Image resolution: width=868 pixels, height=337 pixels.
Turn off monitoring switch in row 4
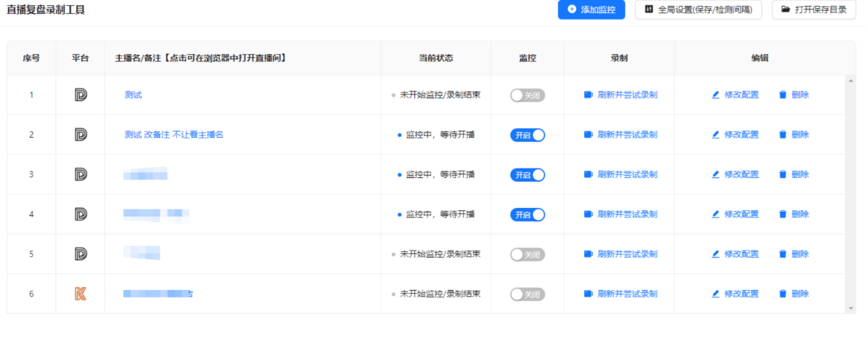[527, 215]
